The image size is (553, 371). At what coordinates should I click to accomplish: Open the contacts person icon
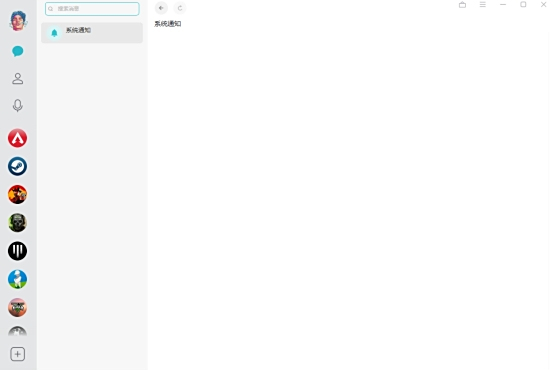click(18, 78)
